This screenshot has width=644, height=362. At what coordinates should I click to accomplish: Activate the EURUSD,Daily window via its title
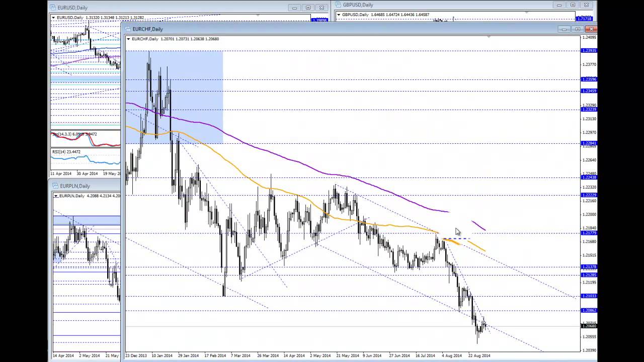click(72, 8)
